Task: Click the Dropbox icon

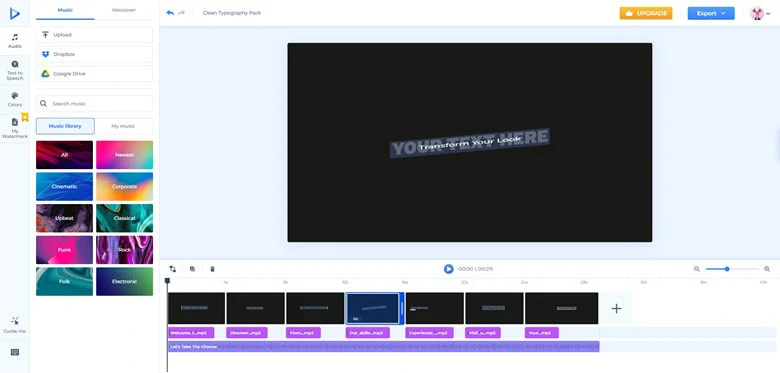Action: (45, 54)
